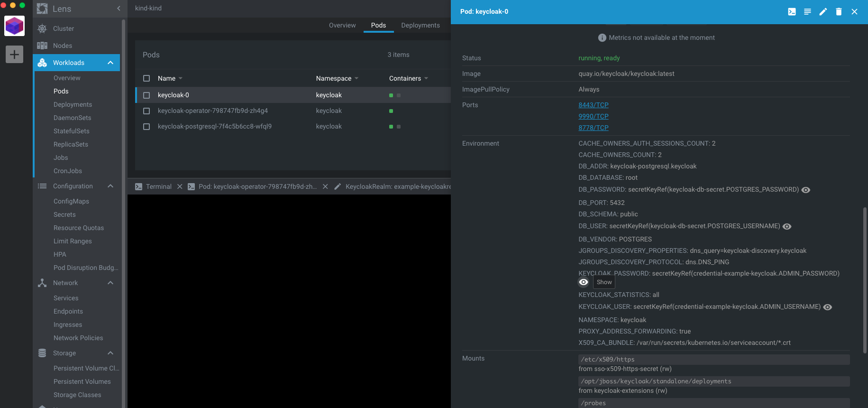Click the Configuration list icon
This screenshot has width=868, height=408.
(x=42, y=186)
